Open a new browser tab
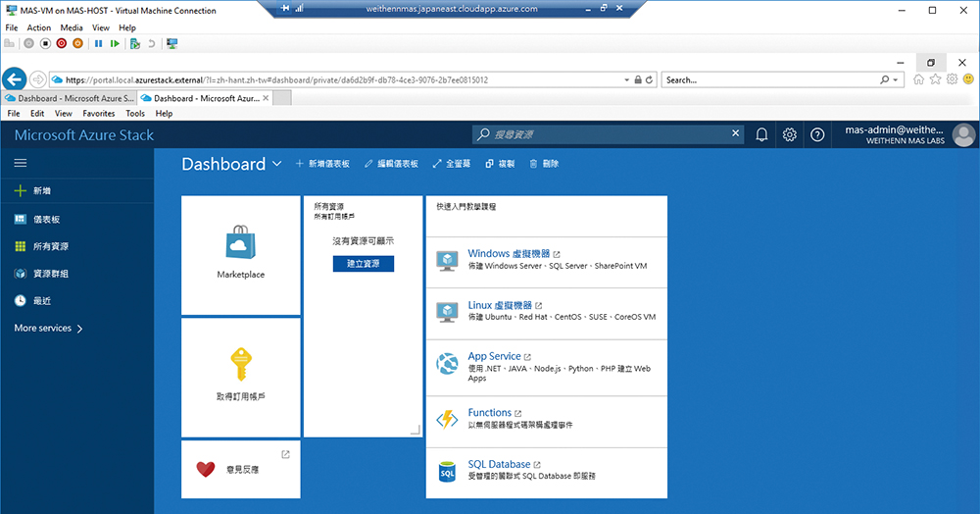980x514 pixels. click(x=282, y=98)
